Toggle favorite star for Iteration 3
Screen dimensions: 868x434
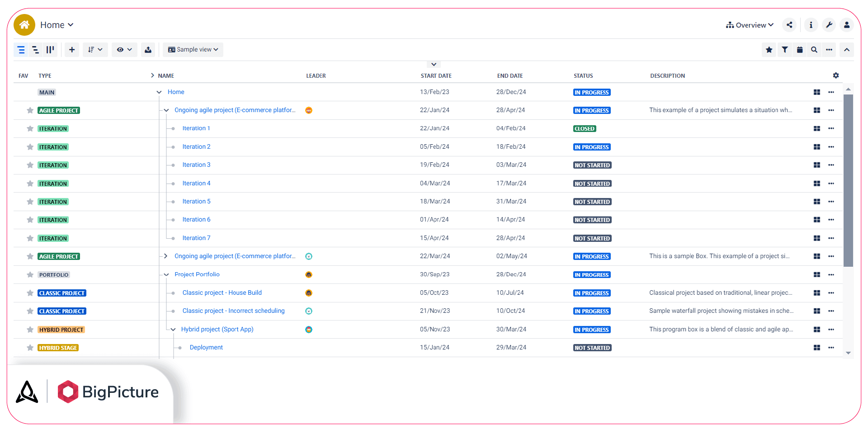tap(30, 165)
